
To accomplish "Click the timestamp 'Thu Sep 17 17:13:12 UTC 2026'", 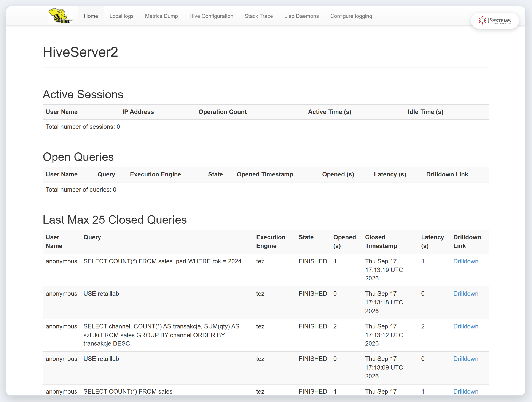I will pos(384,335).
